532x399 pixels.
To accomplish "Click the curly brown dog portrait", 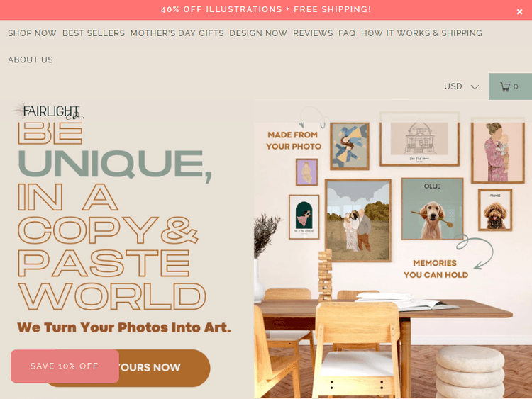I will coord(495,210).
